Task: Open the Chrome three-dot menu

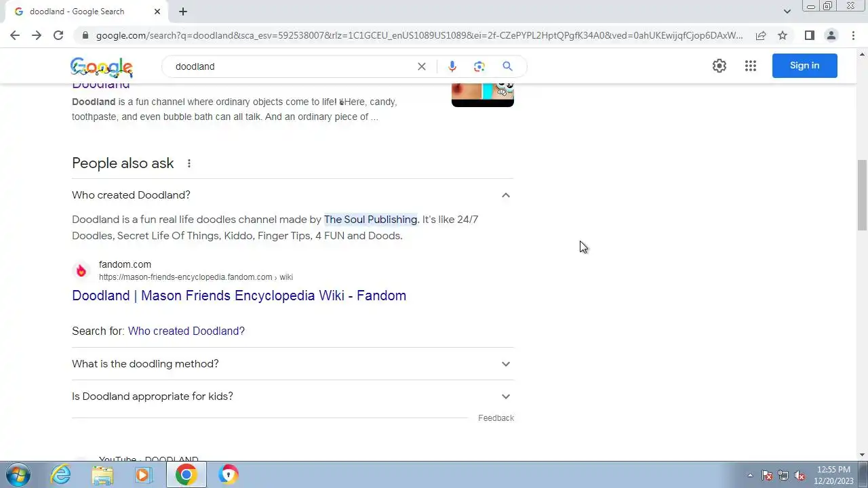Action: 853,35
